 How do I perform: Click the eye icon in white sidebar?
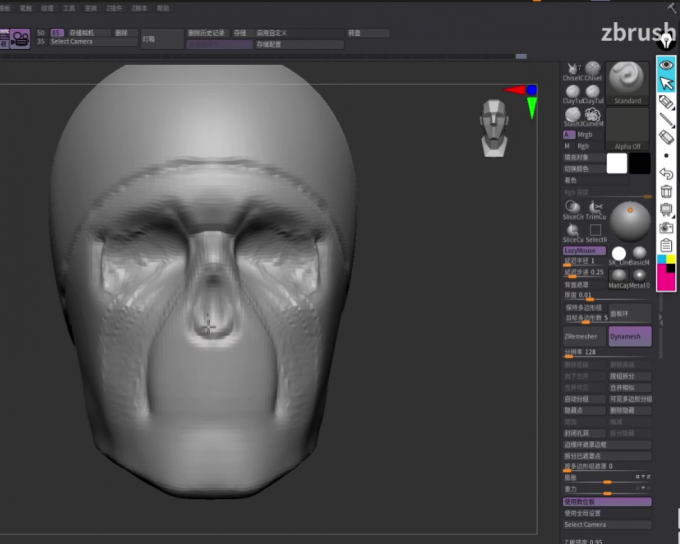pyautogui.click(x=666, y=65)
